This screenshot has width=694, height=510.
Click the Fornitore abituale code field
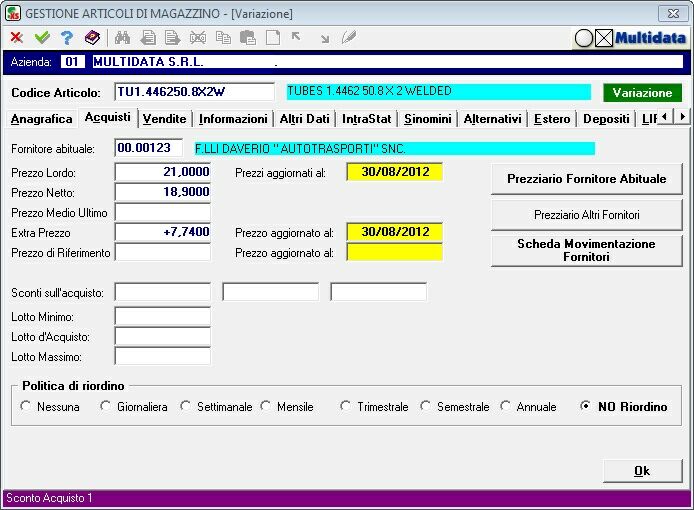click(x=149, y=148)
